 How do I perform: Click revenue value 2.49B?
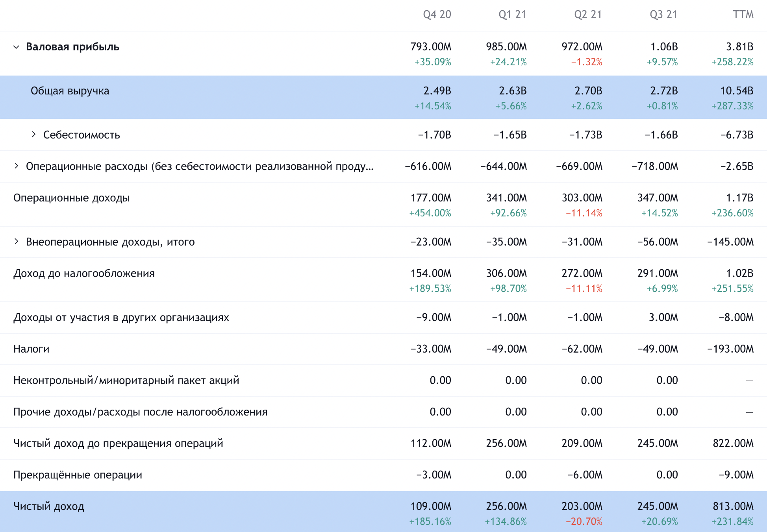[x=437, y=91]
